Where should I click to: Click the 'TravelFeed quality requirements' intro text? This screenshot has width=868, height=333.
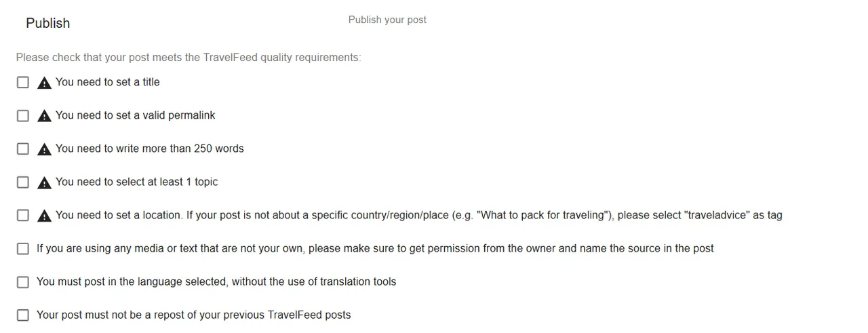(189, 58)
